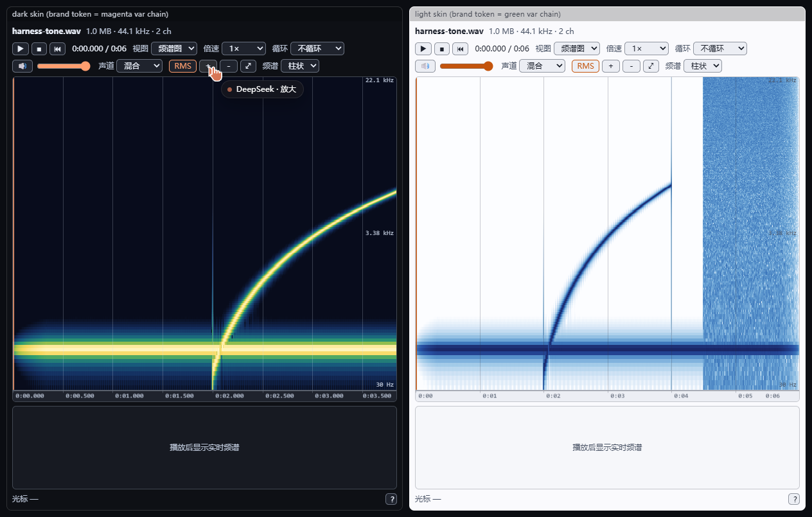This screenshot has width=812, height=517.
Task: Toggle RMS in the dark panel
Action: coord(182,66)
